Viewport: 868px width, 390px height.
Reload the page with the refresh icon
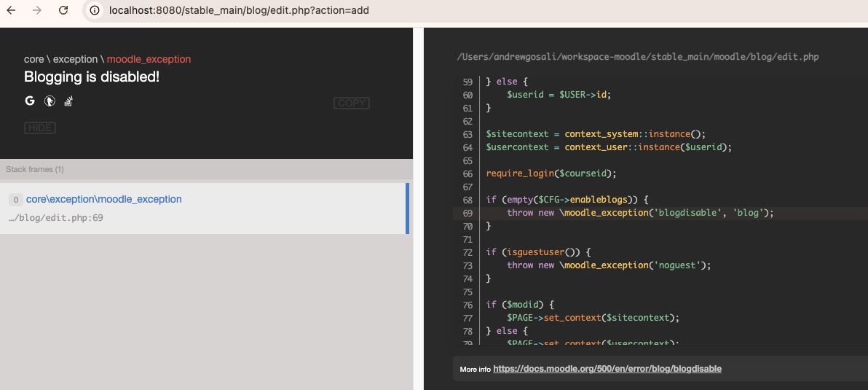[63, 10]
